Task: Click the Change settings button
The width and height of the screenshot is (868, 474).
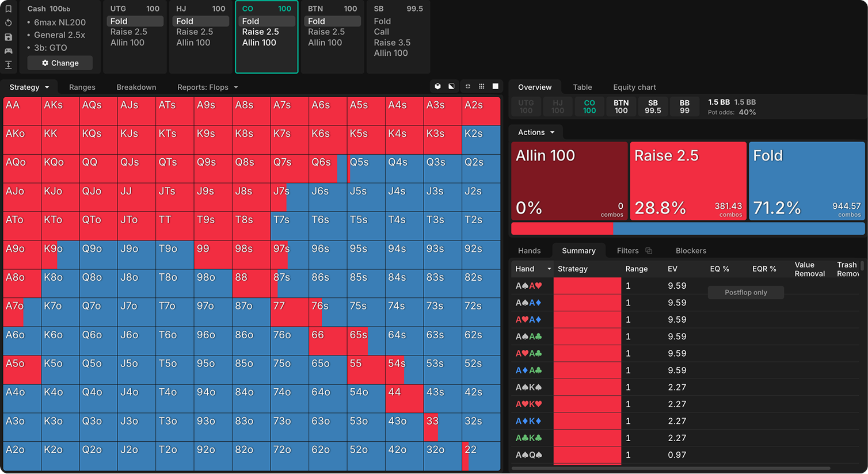Action: coord(60,63)
